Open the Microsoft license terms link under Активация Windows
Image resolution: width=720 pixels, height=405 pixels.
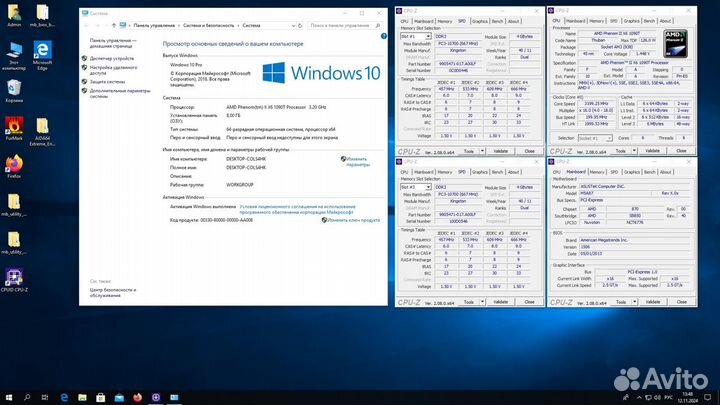tap(298, 209)
